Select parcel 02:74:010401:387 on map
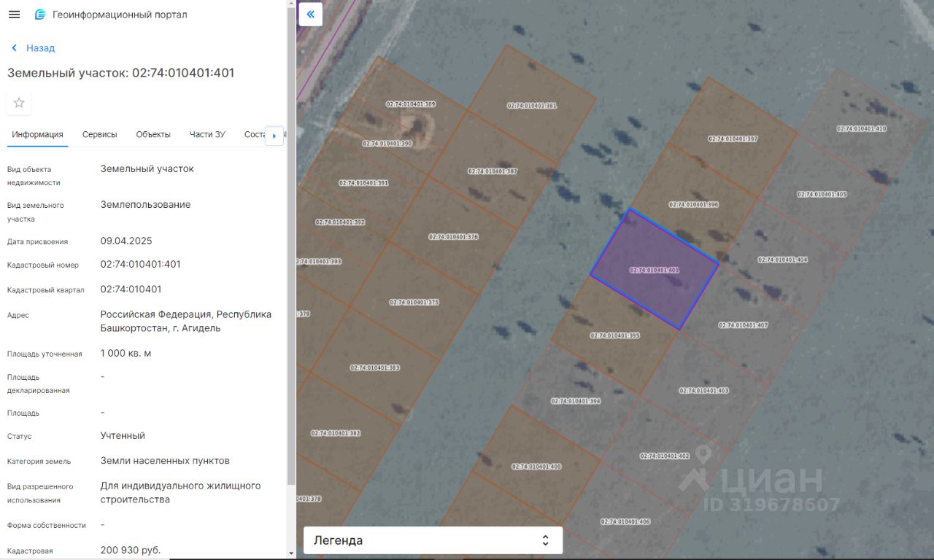 [x=493, y=171]
